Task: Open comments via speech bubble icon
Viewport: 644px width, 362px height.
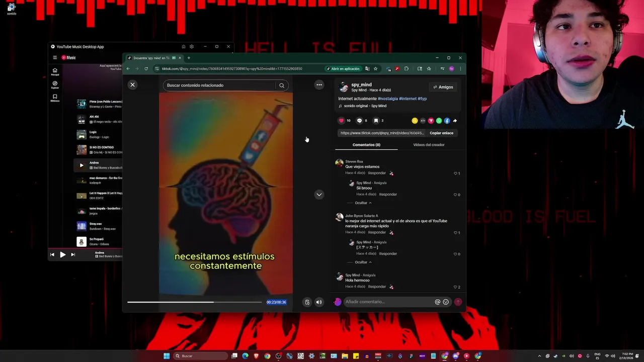Action: point(359,121)
